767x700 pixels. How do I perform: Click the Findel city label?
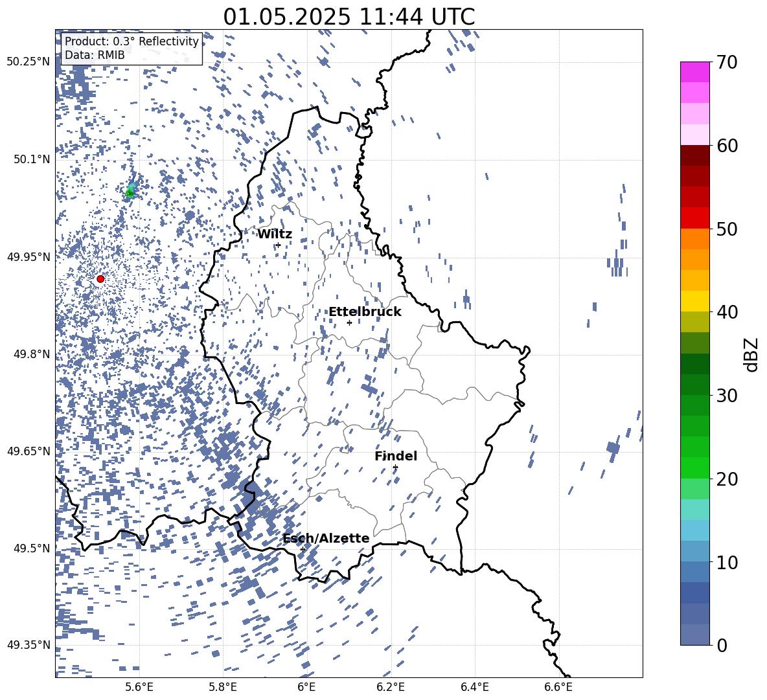396,456
